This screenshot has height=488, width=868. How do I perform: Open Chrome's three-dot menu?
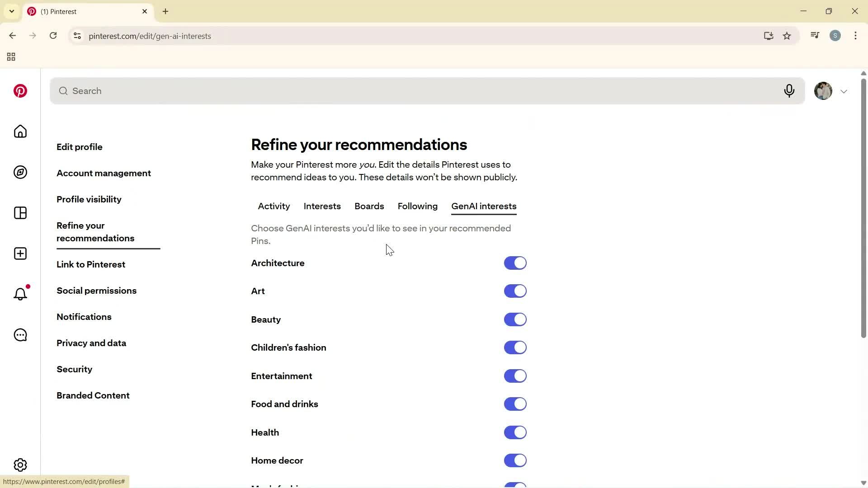(x=856, y=36)
